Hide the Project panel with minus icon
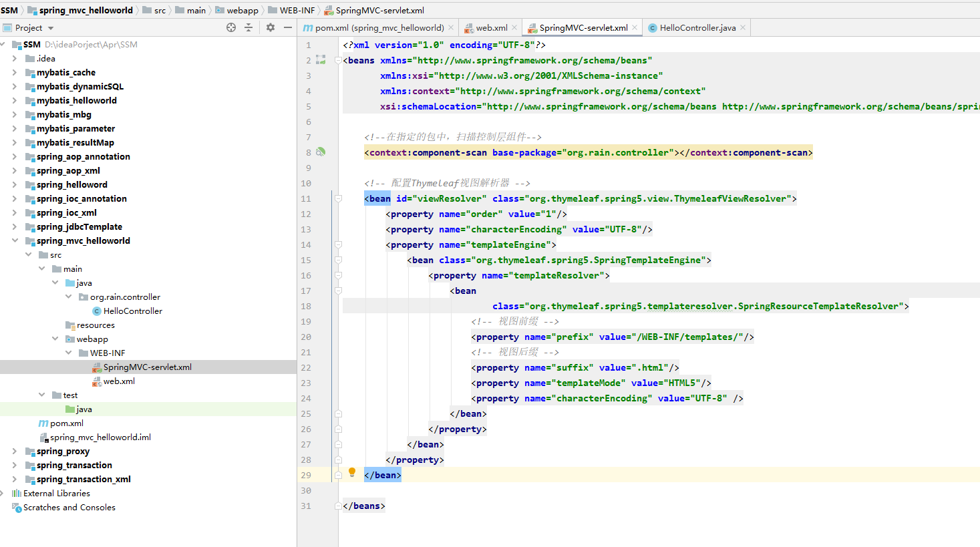Viewport: 980px width, 547px height. pos(288,27)
